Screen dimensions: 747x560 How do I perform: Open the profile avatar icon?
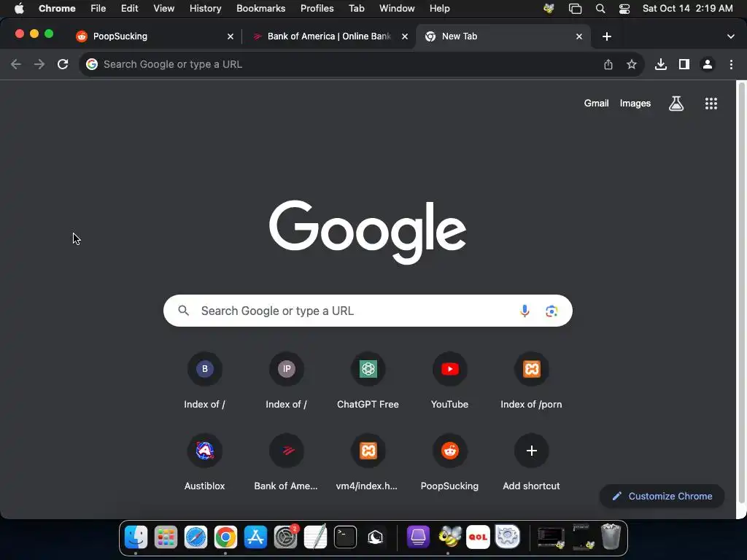tap(708, 64)
